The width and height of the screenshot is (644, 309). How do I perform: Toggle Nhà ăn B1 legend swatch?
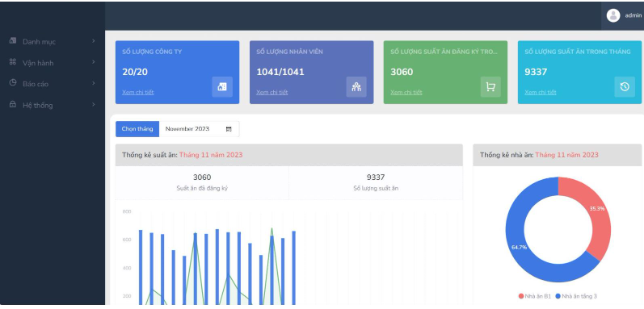tap(521, 296)
